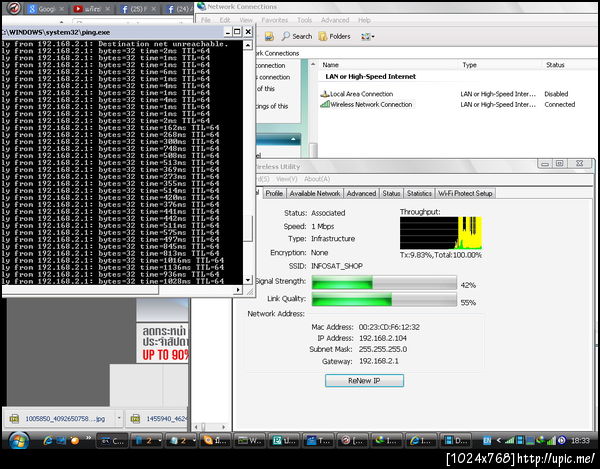The height and width of the screenshot is (469, 600).
Task: Click the second grouped taskbar button labeled 2
Action: click(181, 441)
